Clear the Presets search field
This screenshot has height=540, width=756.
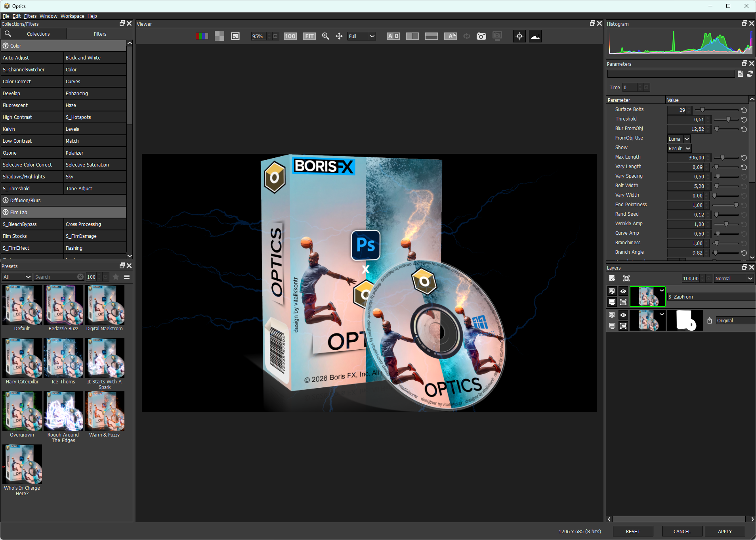[80, 277]
